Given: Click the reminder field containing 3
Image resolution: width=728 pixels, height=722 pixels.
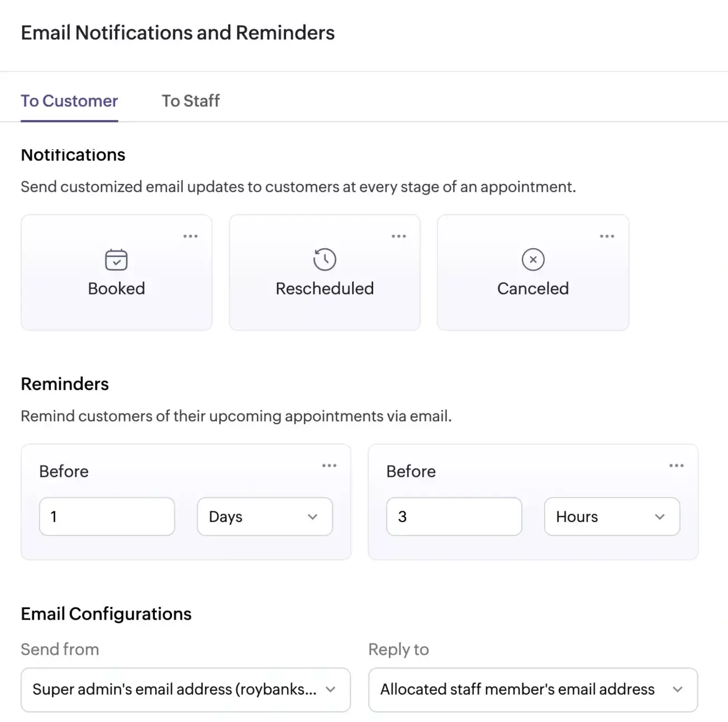Looking at the screenshot, I should pyautogui.click(x=454, y=517).
